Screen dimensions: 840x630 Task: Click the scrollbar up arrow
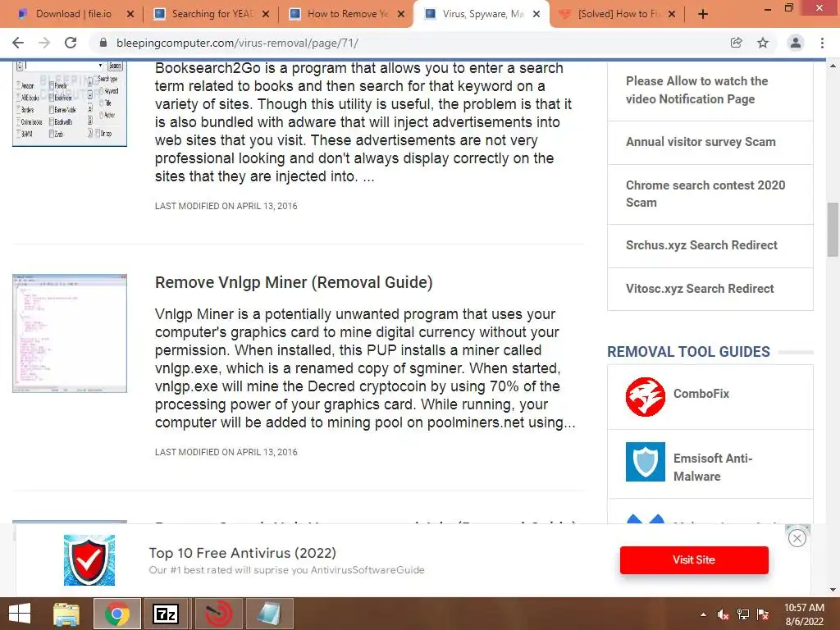point(833,66)
